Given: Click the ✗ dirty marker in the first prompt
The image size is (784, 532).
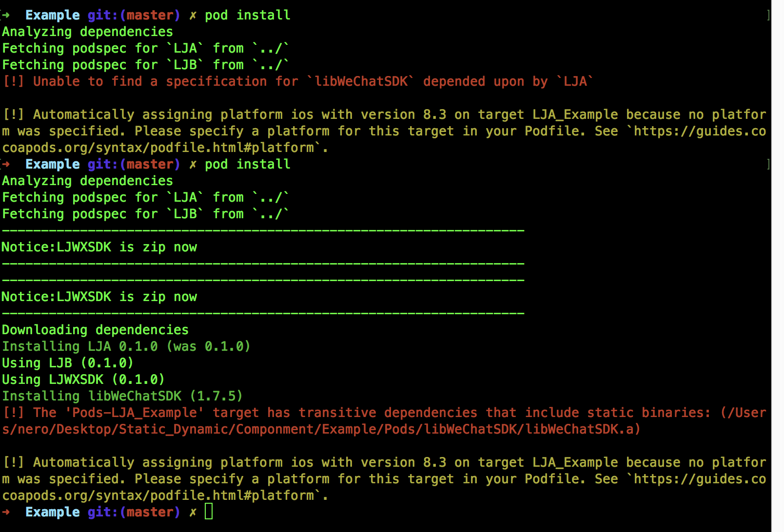Looking at the screenshot, I should [x=193, y=16].
